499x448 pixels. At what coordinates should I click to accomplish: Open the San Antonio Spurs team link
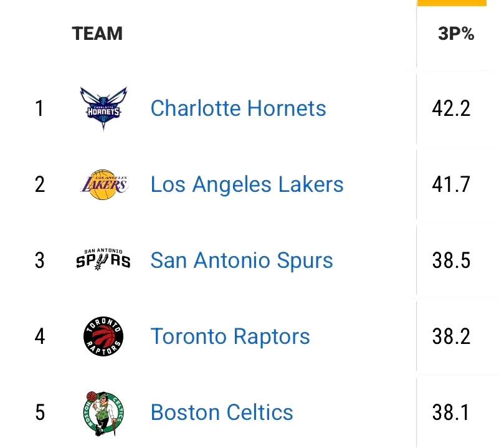242,260
